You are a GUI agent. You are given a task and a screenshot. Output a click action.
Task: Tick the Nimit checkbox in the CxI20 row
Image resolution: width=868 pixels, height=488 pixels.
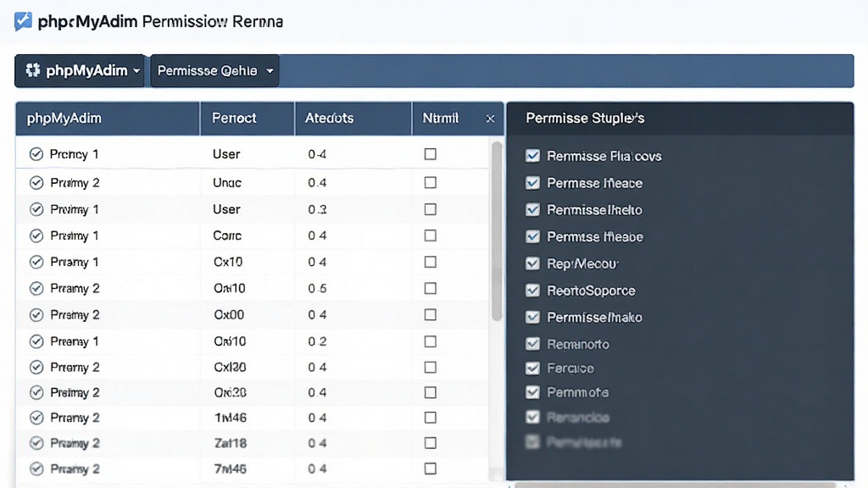coord(430,368)
